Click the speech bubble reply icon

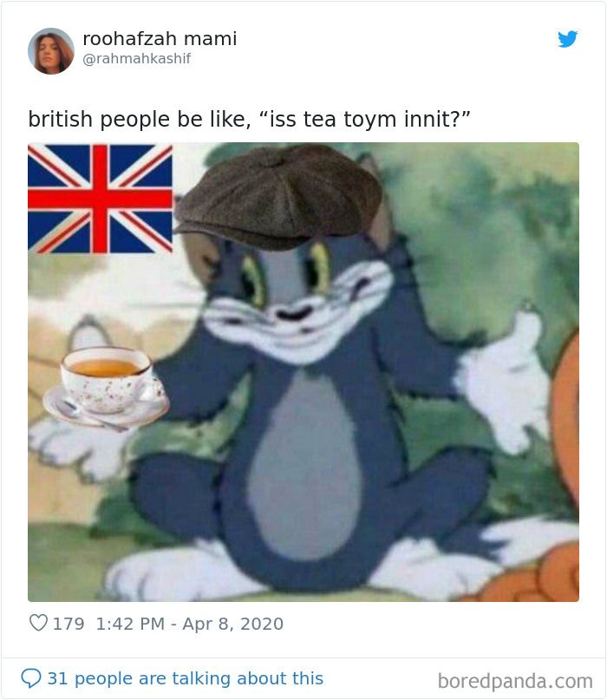(31, 678)
